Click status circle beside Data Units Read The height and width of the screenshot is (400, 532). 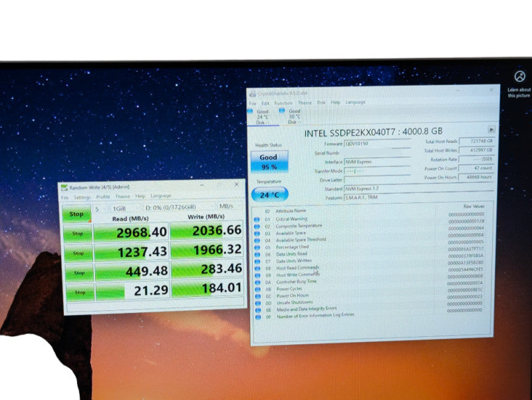(x=257, y=254)
